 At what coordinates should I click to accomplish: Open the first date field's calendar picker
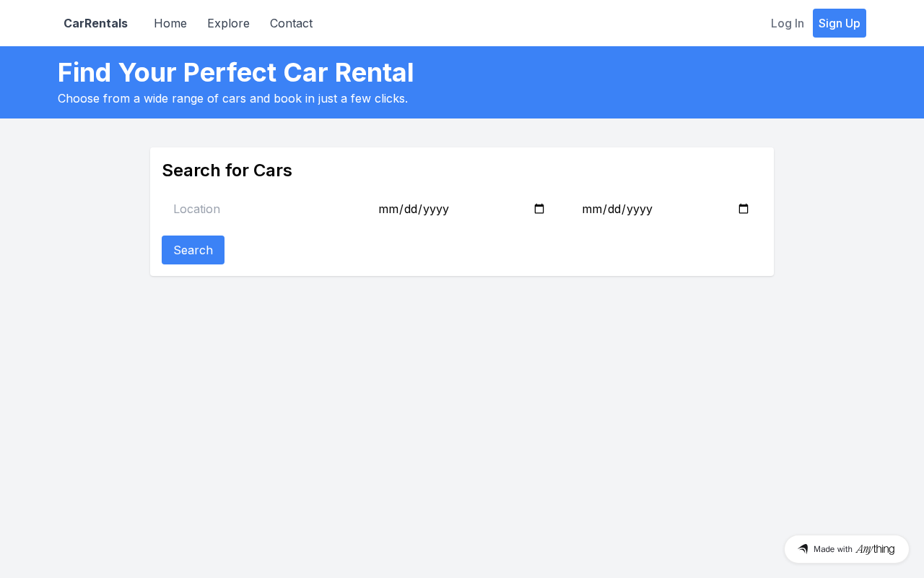(x=539, y=209)
